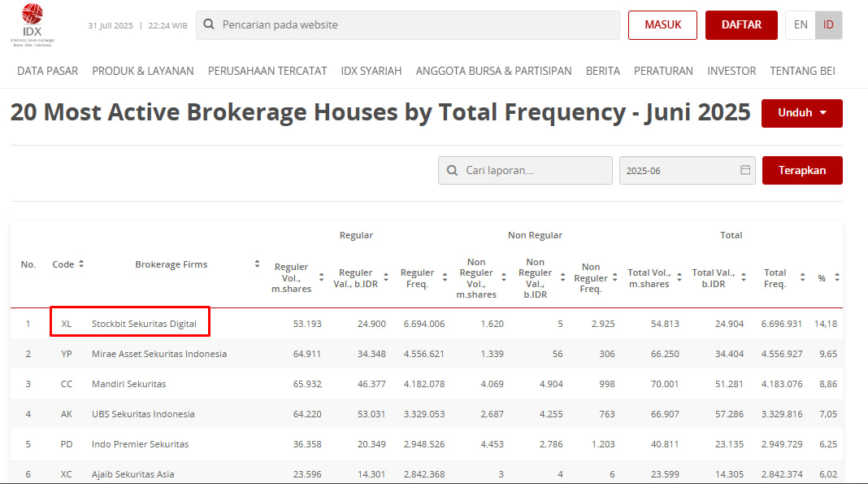868x484 pixels.
Task: Open DATA PASAR menu
Action: click(48, 71)
